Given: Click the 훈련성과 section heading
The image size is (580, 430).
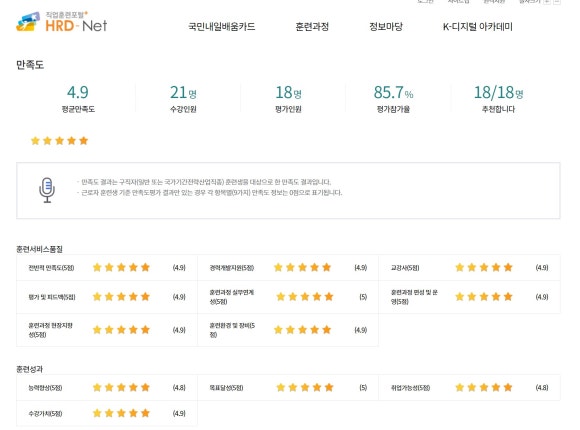Looking at the screenshot, I should (29, 369).
